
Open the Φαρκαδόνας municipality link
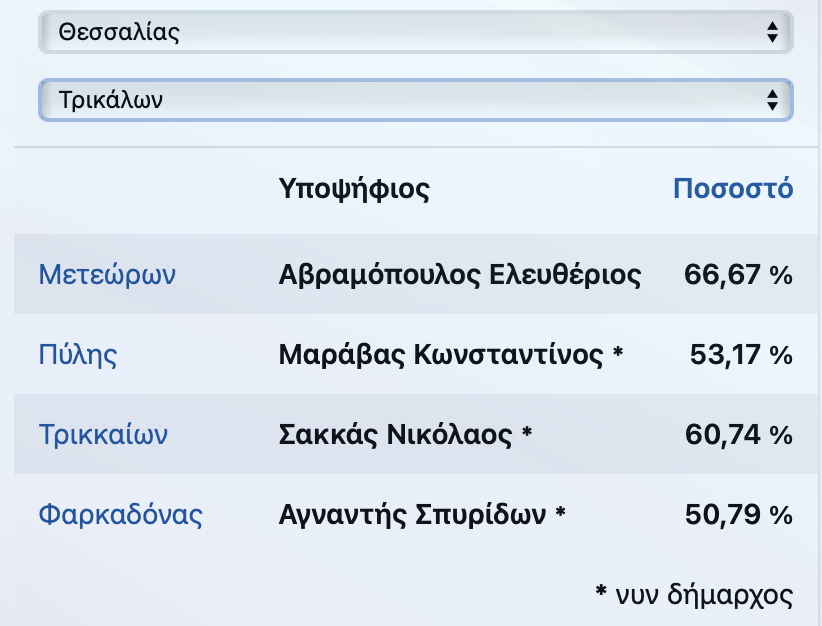[x=121, y=514]
